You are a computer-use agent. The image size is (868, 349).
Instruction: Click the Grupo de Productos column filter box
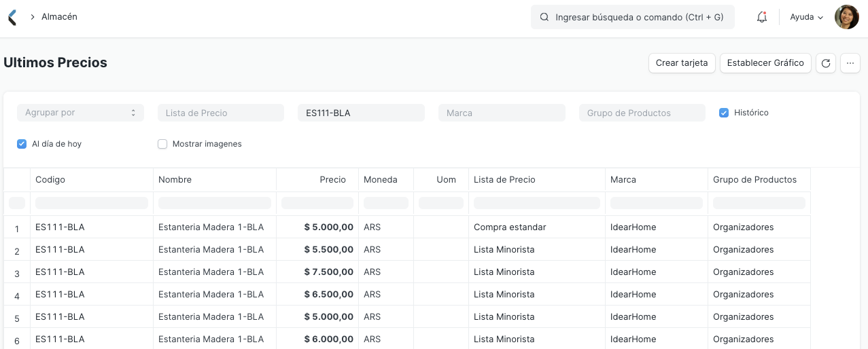(759, 203)
